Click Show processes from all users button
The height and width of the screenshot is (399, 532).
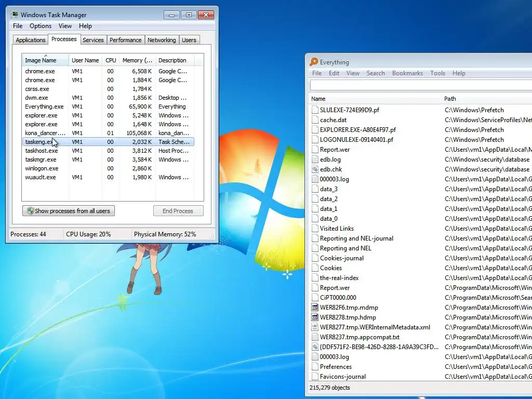(x=69, y=211)
